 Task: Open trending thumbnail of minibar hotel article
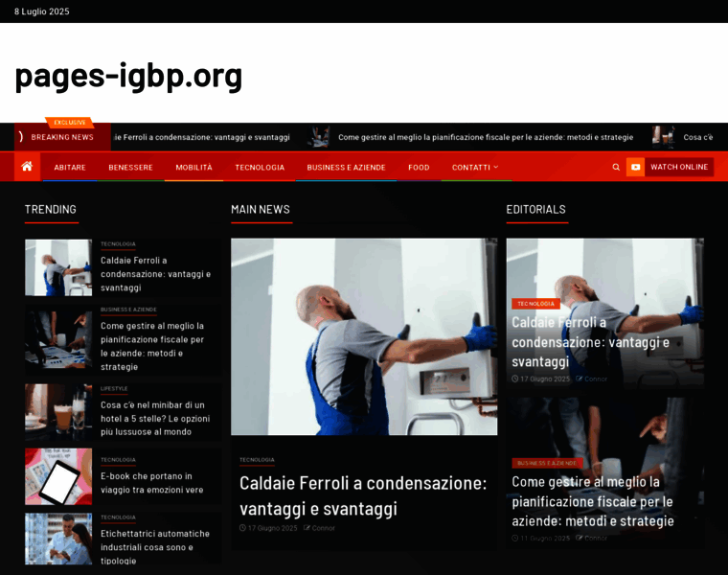click(x=58, y=412)
